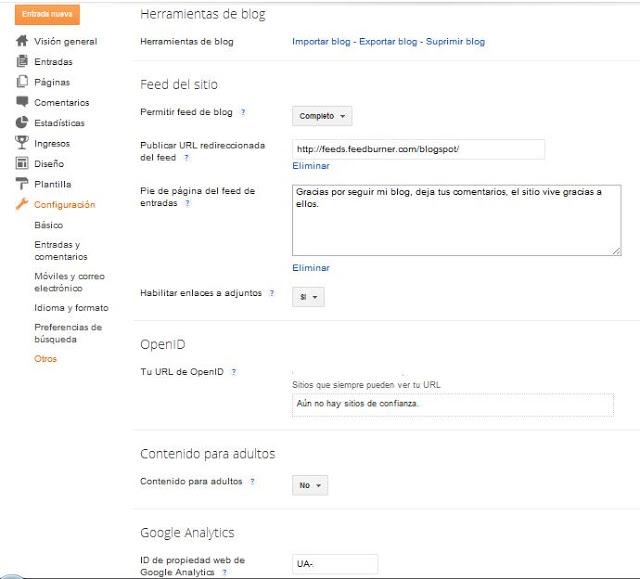Open Ingresos section
The image size is (640, 579).
[52, 144]
